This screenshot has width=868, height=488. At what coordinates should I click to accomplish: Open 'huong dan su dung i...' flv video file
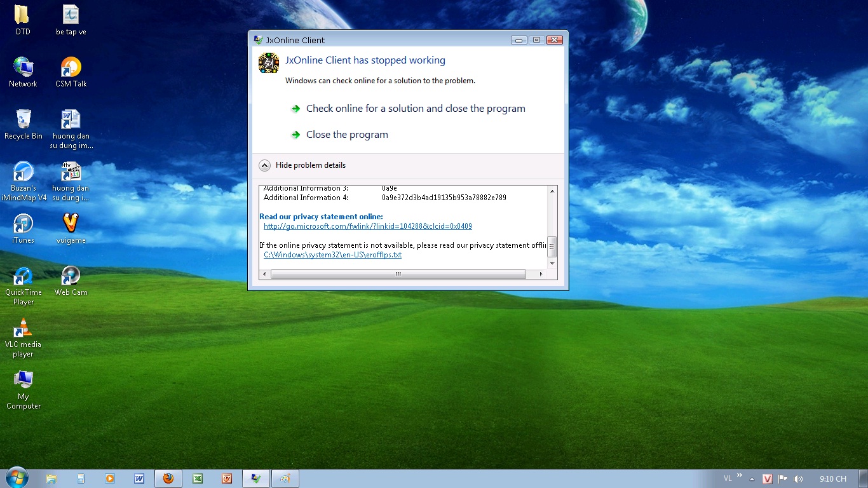71,181
